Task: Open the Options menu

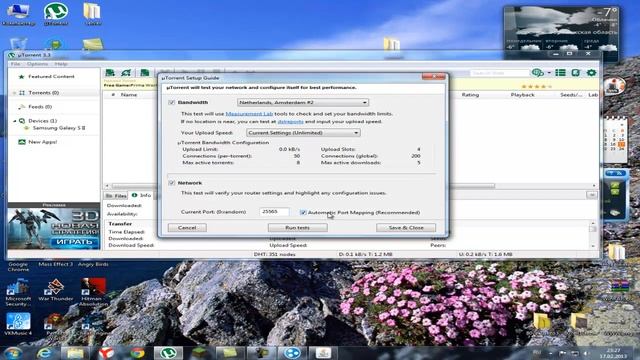Action: pos(37,64)
